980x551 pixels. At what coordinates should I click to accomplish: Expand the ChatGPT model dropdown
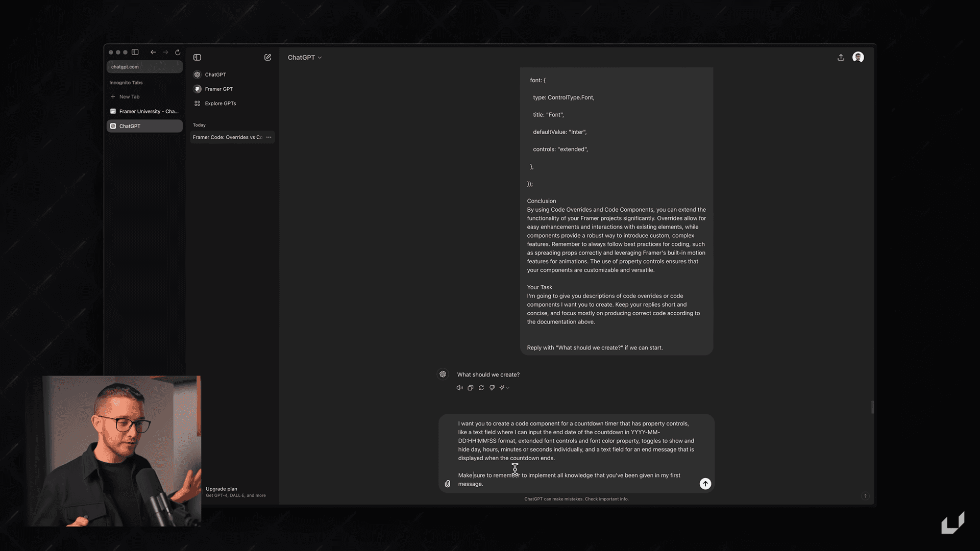(305, 57)
